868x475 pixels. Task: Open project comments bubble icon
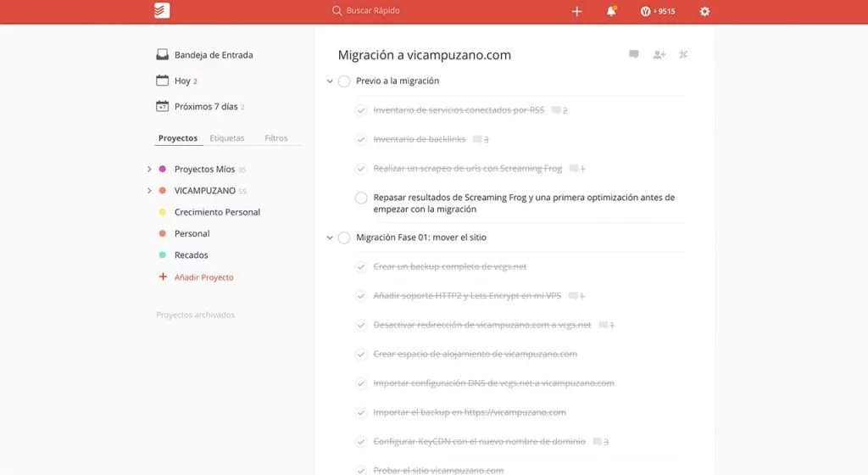[634, 54]
